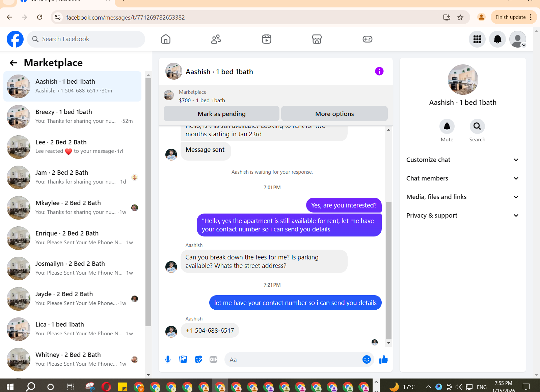
Task: Install app icon in address bar
Action: tap(447, 17)
